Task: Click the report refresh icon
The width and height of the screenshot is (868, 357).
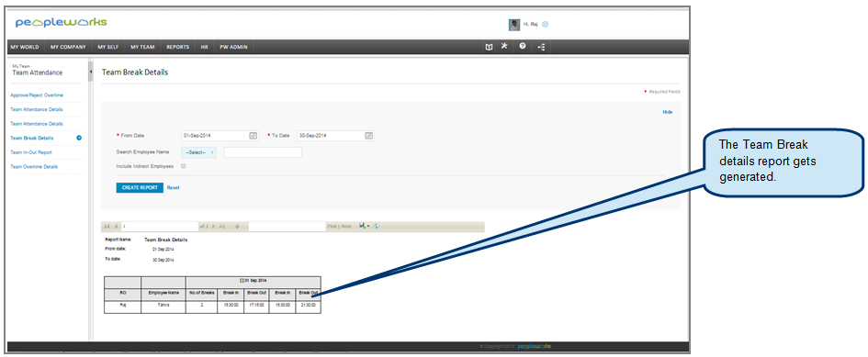Action: pos(376,226)
